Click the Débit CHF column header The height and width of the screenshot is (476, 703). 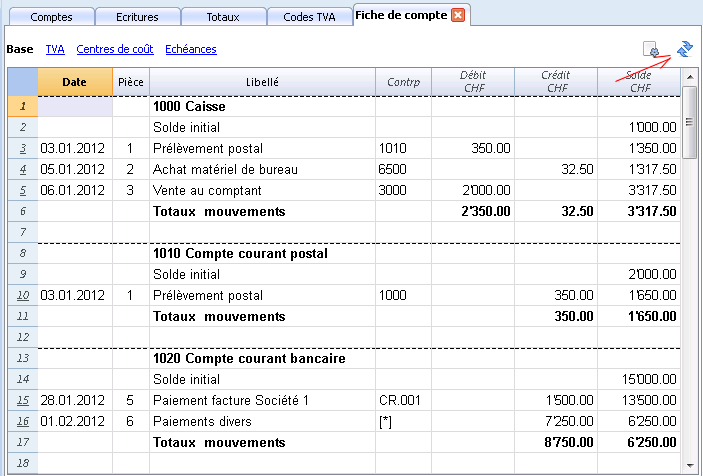click(473, 82)
